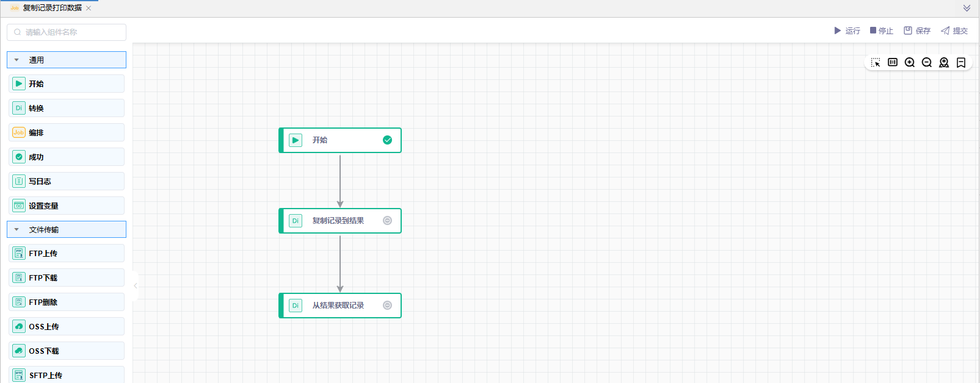Screen dimensions: 980x383
Task: Activate the marquee selection tool
Action: (876, 63)
